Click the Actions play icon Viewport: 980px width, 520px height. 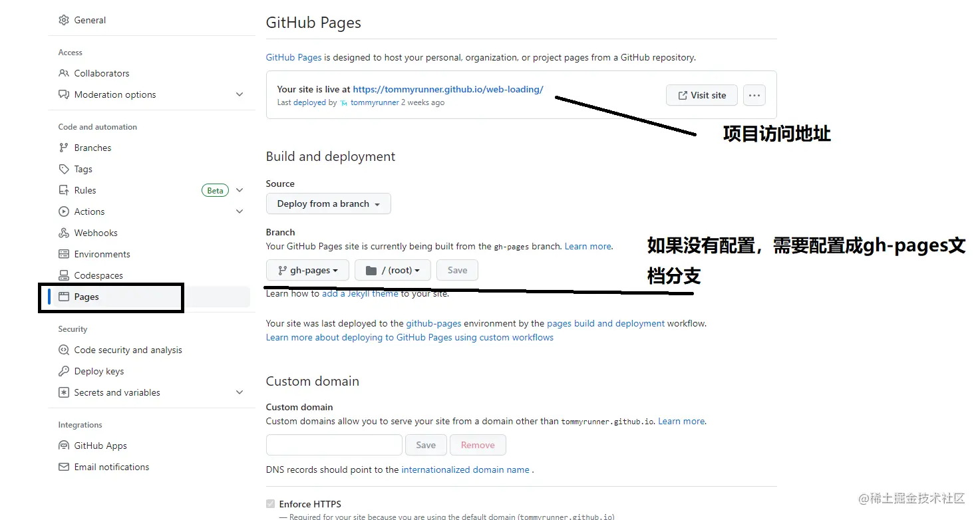pos(64,211)
